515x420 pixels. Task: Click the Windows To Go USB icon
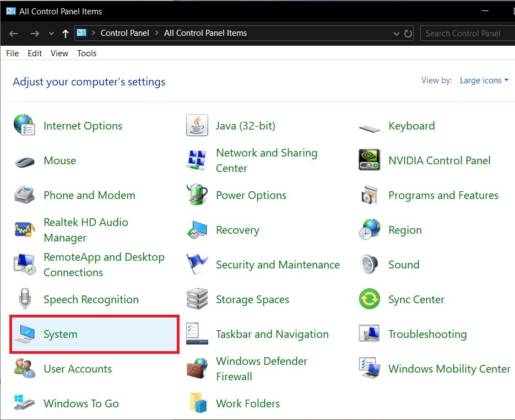24,402
